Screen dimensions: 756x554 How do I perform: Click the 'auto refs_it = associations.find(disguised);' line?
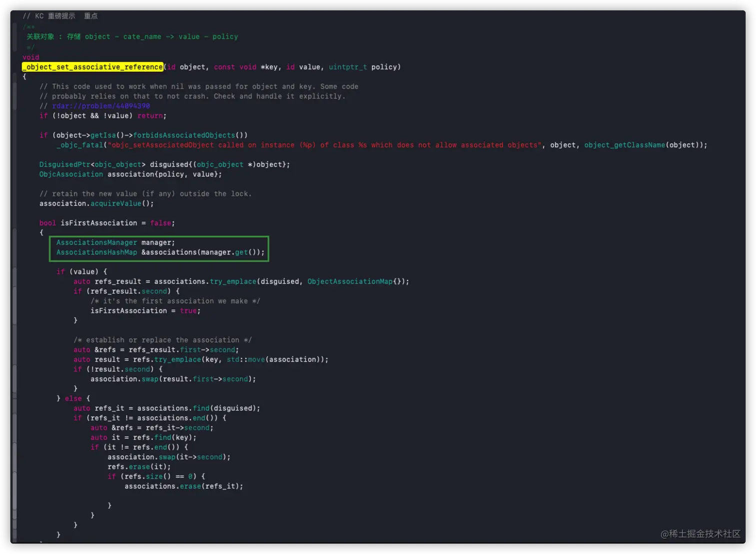pyautogui.click(x=166, y=409)
